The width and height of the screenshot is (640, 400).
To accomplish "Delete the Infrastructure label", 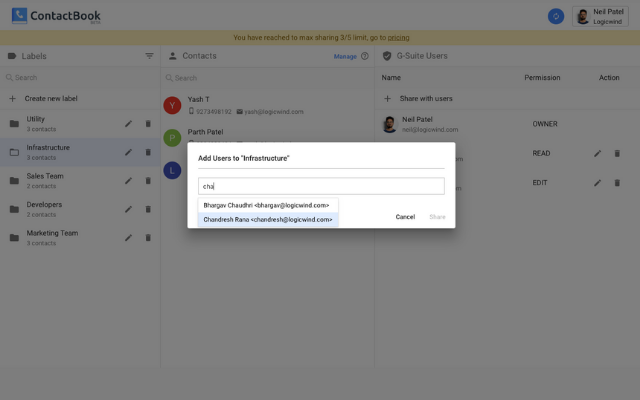I will click(x=148, y=152).
